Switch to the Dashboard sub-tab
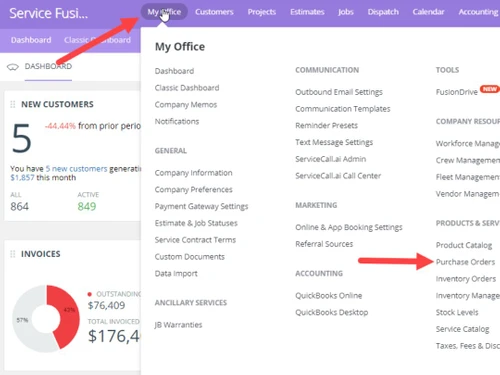The height and width of the screenshot is (375, 500). (x=31, y=40)
